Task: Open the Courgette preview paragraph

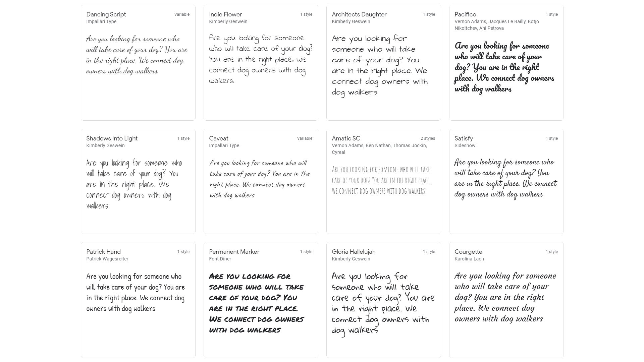Action: point(505,297)
